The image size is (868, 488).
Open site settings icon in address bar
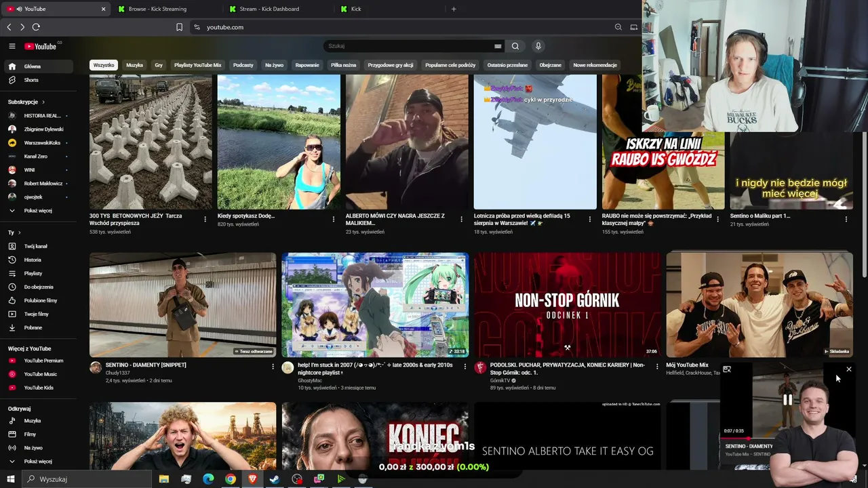pos(197,27)
